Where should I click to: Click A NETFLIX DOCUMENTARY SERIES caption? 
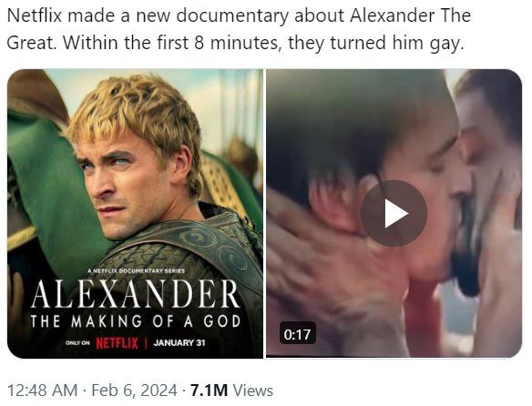click(136, 270)
